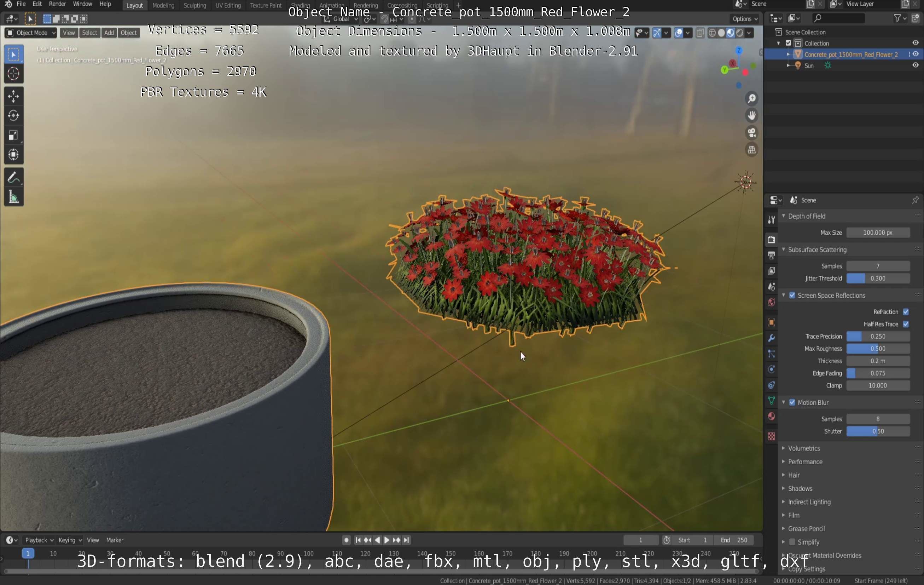This screenshot has height=585, width=924.
Task: Open the View Layer properties tab
Action: [771, 271]
